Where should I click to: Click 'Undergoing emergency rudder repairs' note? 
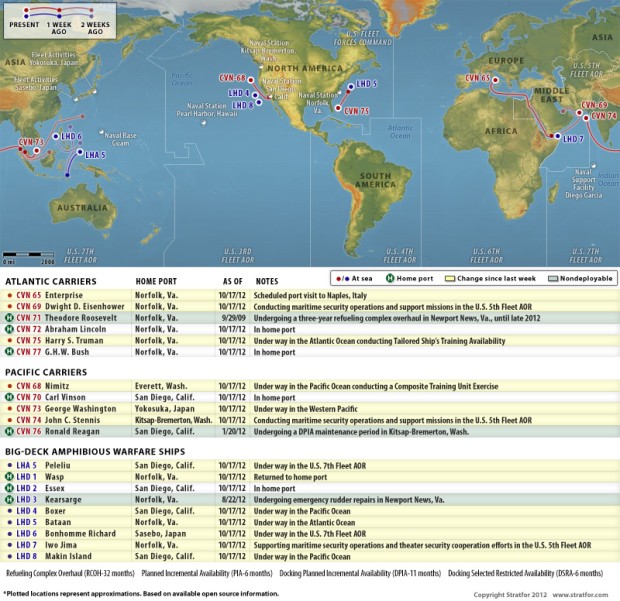pos(349,500)
